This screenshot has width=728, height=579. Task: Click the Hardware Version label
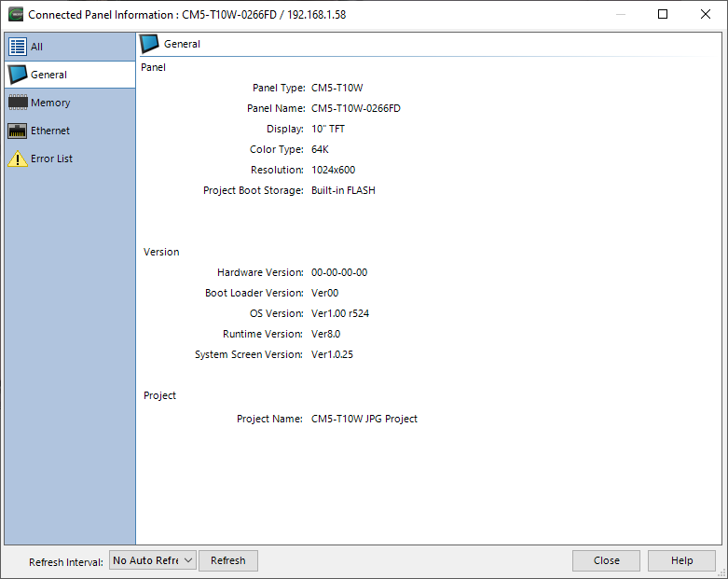[260, 272]
